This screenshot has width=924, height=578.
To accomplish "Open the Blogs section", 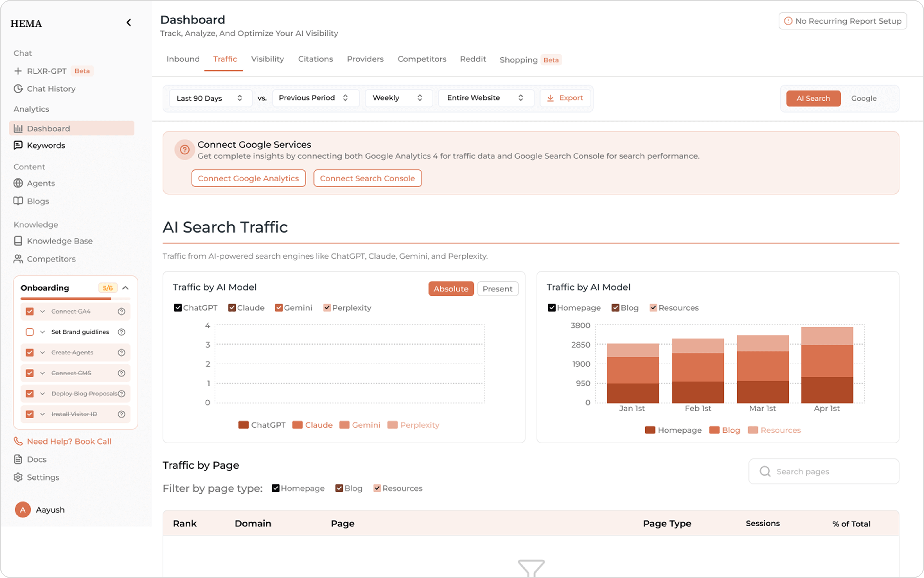I will pyautogui.click(x=38, y=201).
